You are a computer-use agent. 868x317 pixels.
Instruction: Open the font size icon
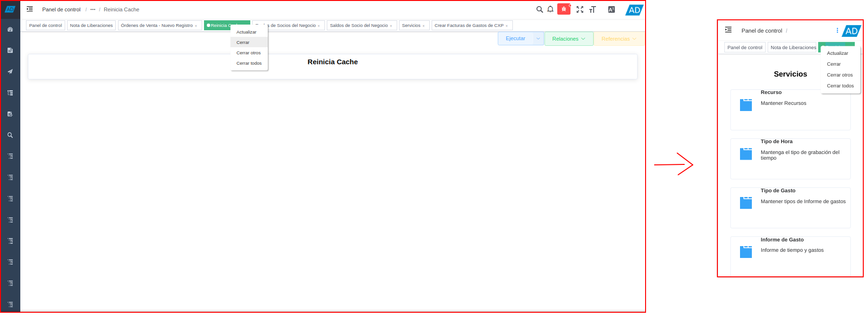592,9
